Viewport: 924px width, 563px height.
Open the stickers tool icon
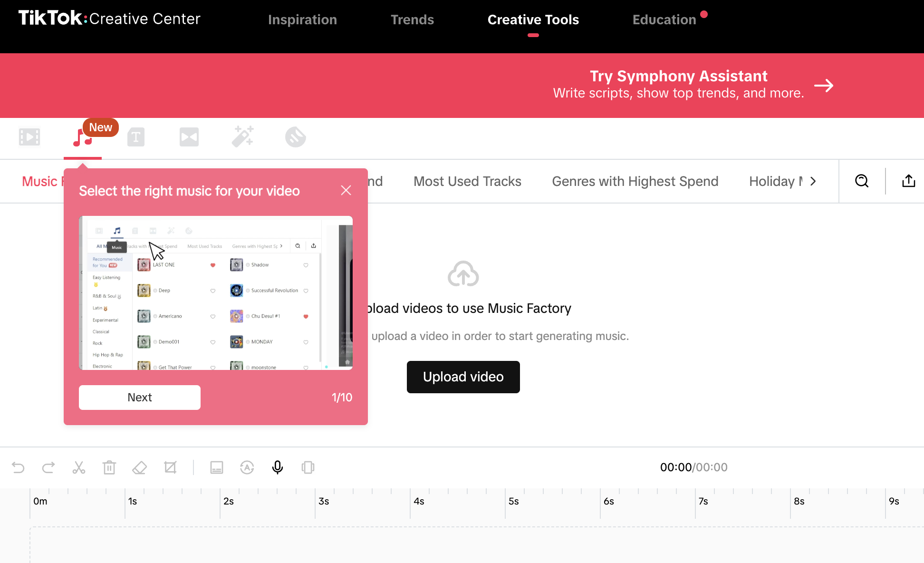point(296,137)
